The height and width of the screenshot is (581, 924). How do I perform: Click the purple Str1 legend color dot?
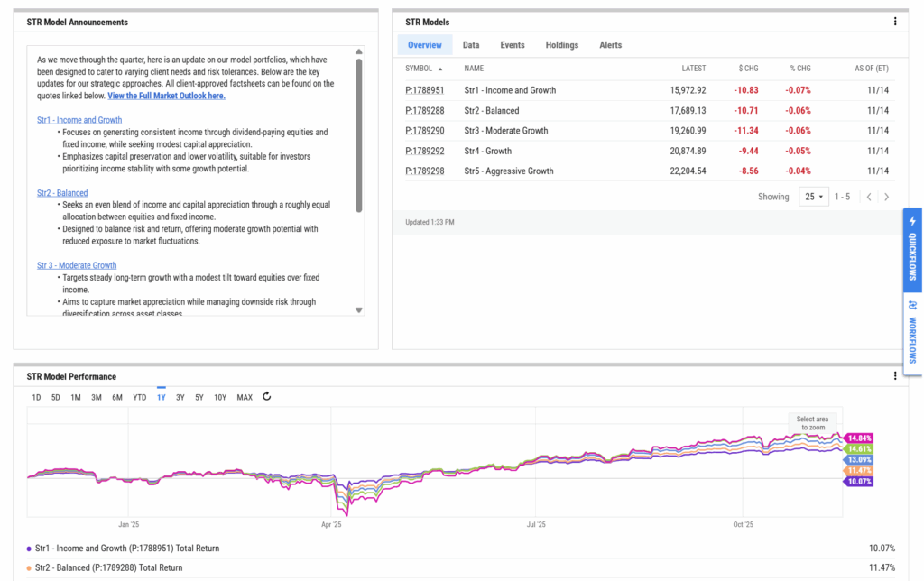coord(31,548)
